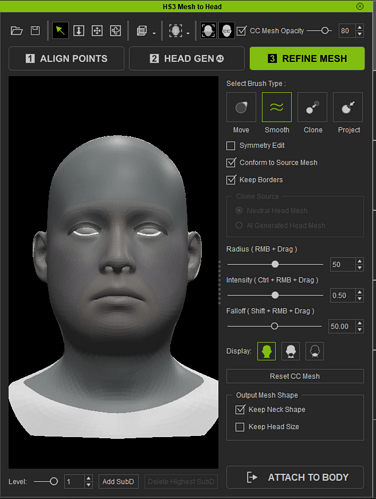Click the Reset CC Mesh button
The image size is (376, 499).
pyautogui.click(x=295, y=376)
